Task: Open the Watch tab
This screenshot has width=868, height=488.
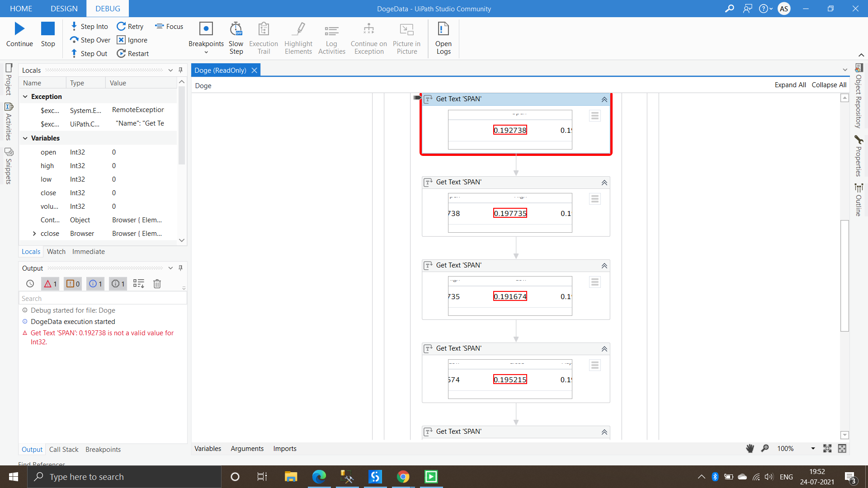Action: [56, 252]
